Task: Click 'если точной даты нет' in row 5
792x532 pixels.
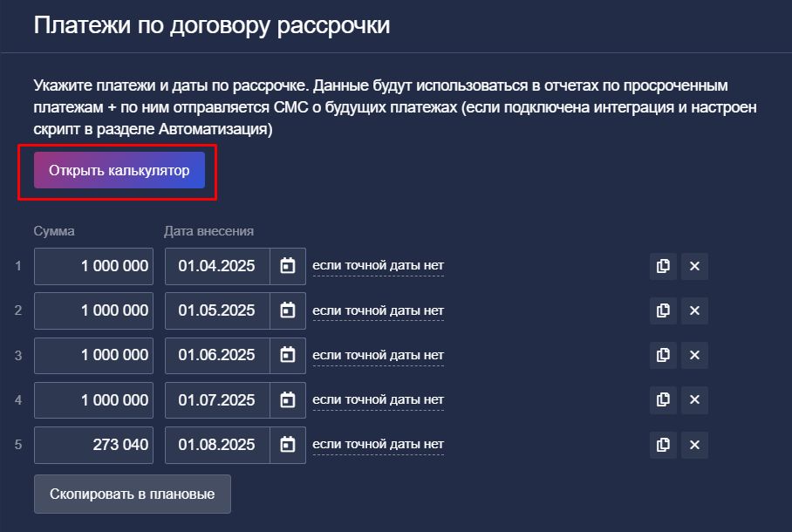Action: click(378, 445)
